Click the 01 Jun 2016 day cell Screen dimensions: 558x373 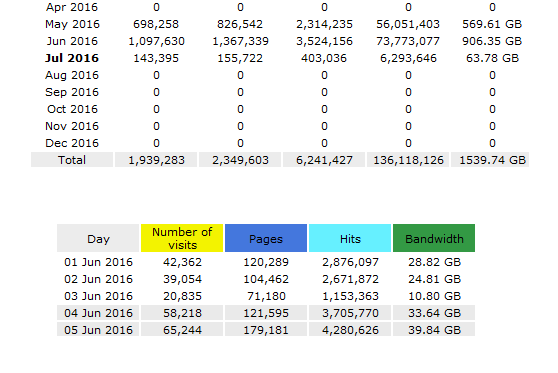pyautogui.click(x=98, y=262)
